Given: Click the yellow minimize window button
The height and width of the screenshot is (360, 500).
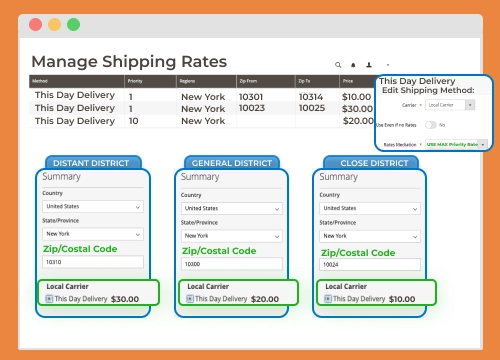Looking at the screenshot, I should point(54,25).
